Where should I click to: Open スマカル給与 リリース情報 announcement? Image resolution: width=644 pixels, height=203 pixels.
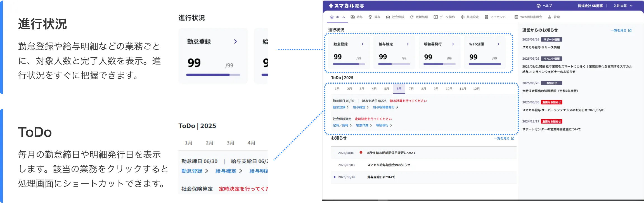[541, 47]
